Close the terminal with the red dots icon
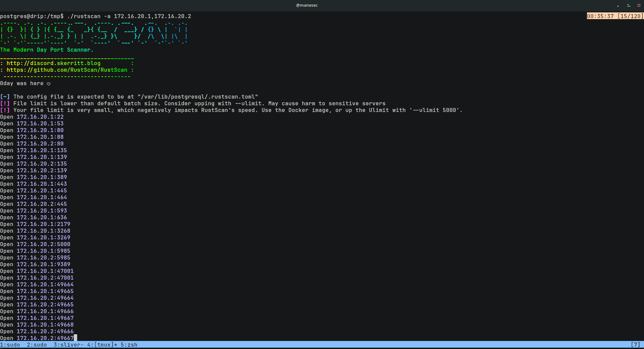The height and width of the screenshot is (349, 644). (x=639, y=5)
